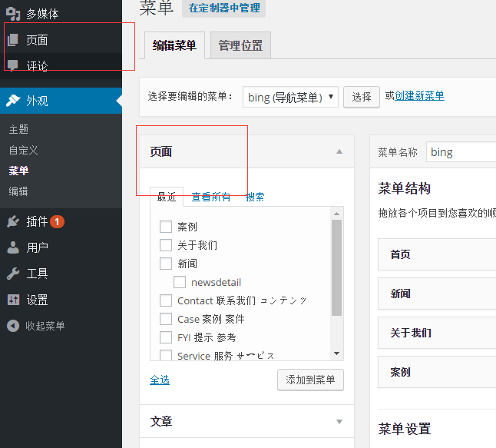Image resolution: width=496 pixels, height=448 pixels.
Task: Click the Media (多媒体) sidebar icon
Action: click(13, 14)
